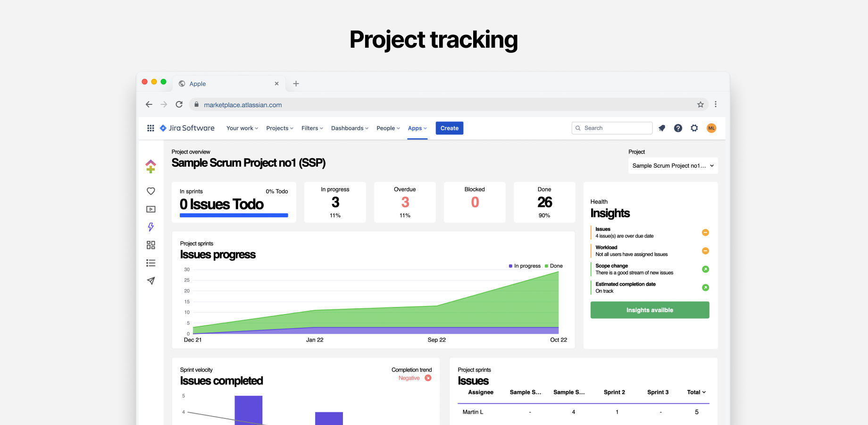868x425 pixels.
Task: Click the Assignee column header
Action: pyautogui.click(x=481, y=392)
